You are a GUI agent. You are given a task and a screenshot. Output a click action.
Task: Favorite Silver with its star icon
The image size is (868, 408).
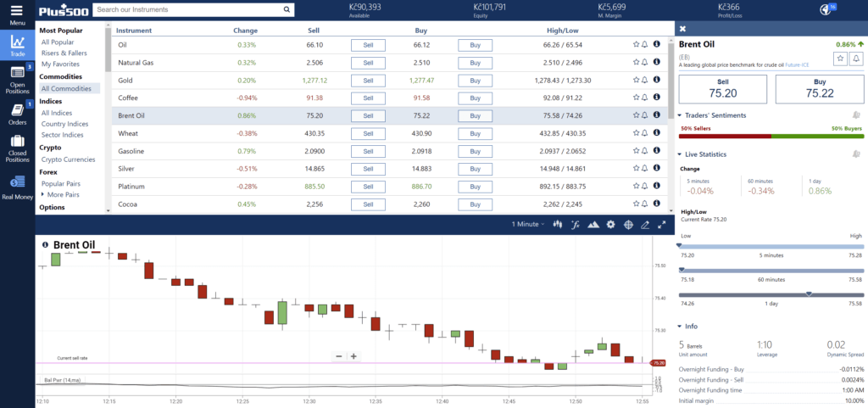pyautogui.click(x=636, y=168)
